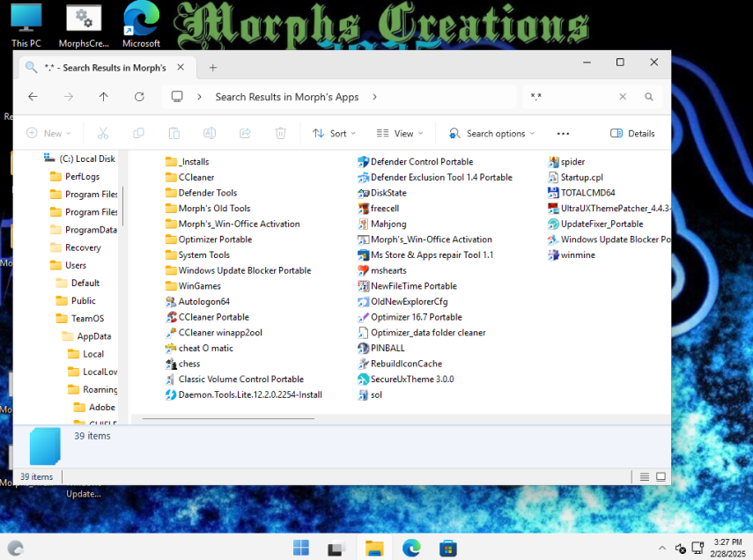The image size is (753, 560).
Task: Select the mshearts game file
Action: (x=382, y=270)
